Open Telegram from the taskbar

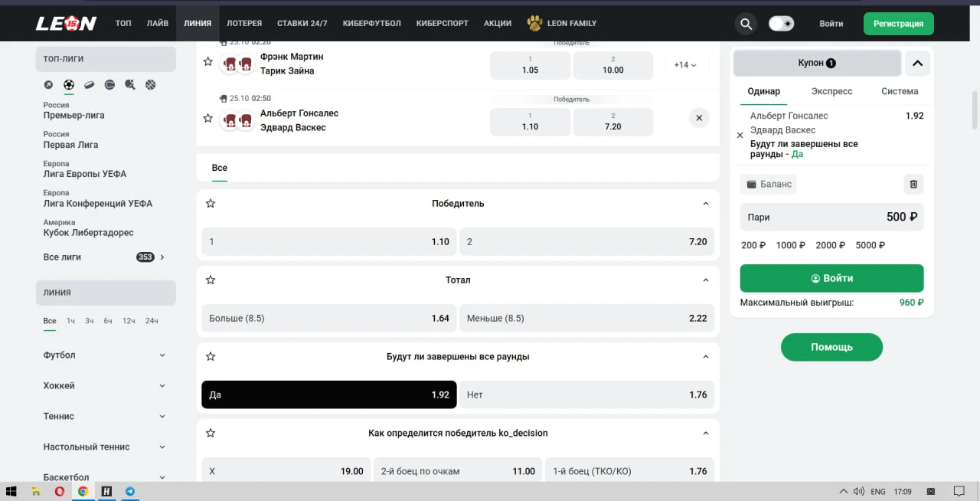[x=130, y=492]
